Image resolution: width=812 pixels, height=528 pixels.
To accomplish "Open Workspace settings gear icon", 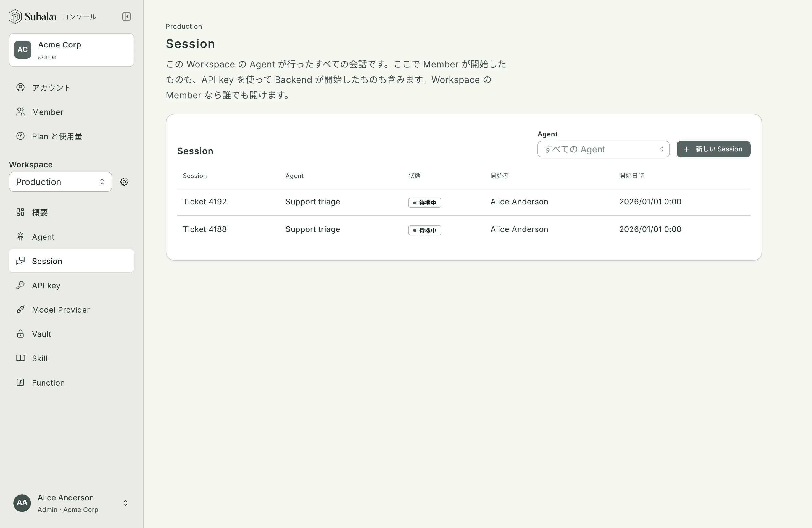I will pos(124,182).
